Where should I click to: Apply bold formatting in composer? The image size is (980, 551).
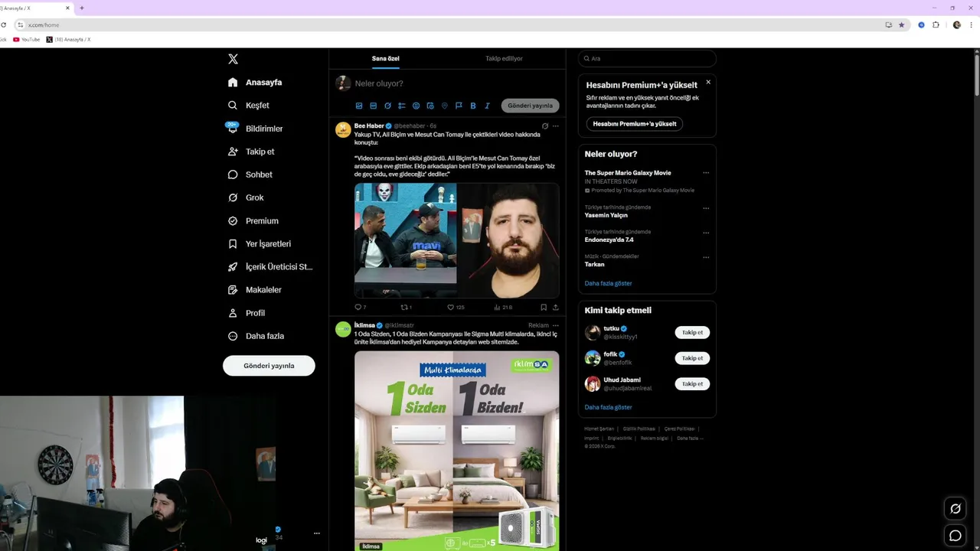pos(473,106)
